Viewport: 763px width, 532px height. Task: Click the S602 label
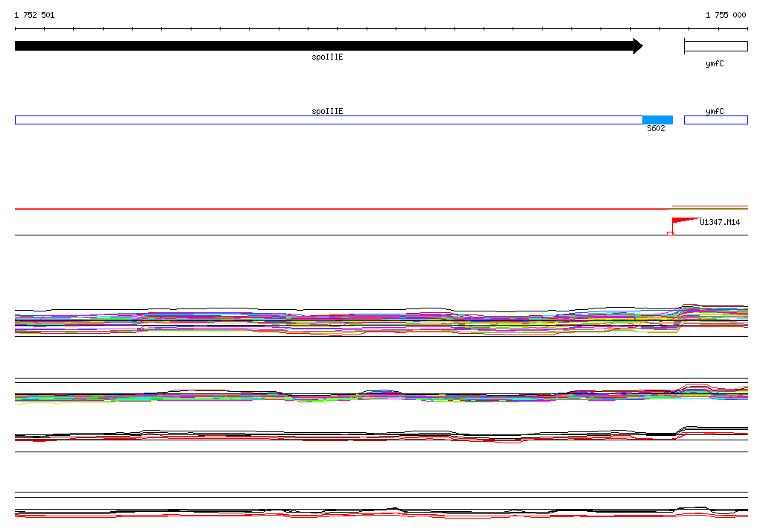[656, 128]
